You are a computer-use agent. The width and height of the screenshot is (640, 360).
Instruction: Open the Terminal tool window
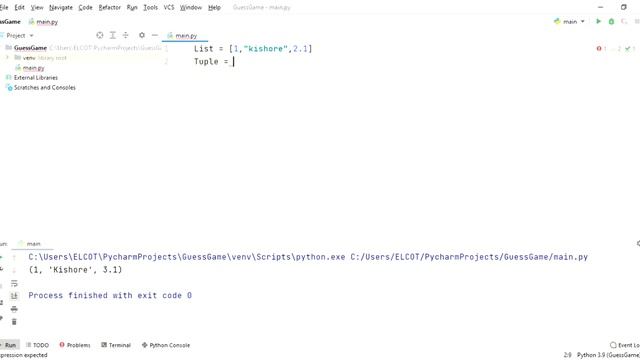tap(116, 345)
